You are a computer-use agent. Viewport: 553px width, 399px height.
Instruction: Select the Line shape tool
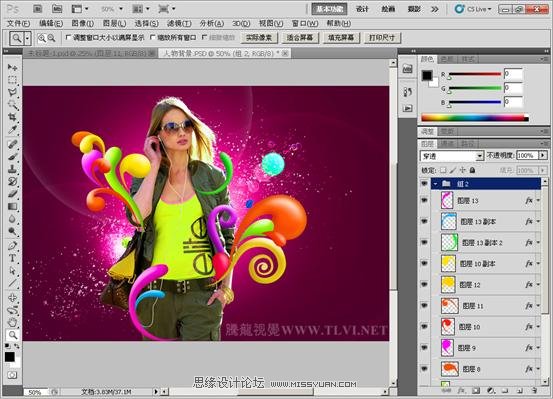[12, 283]
